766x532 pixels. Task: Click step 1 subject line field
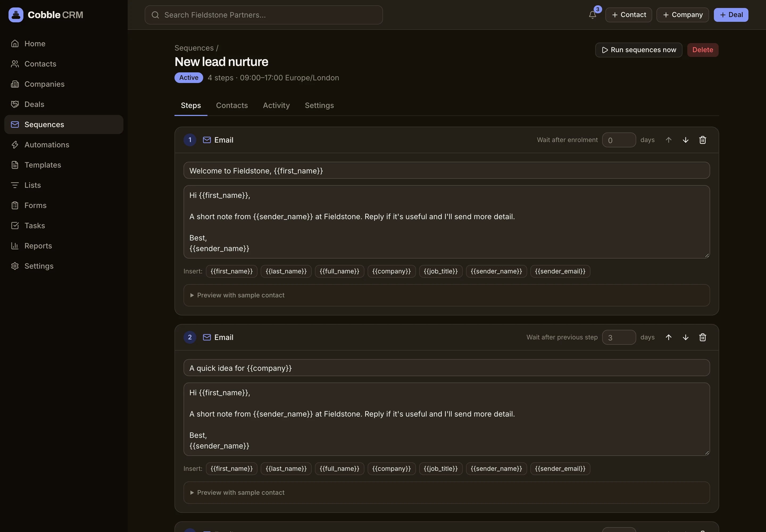[x=446, y=171]
